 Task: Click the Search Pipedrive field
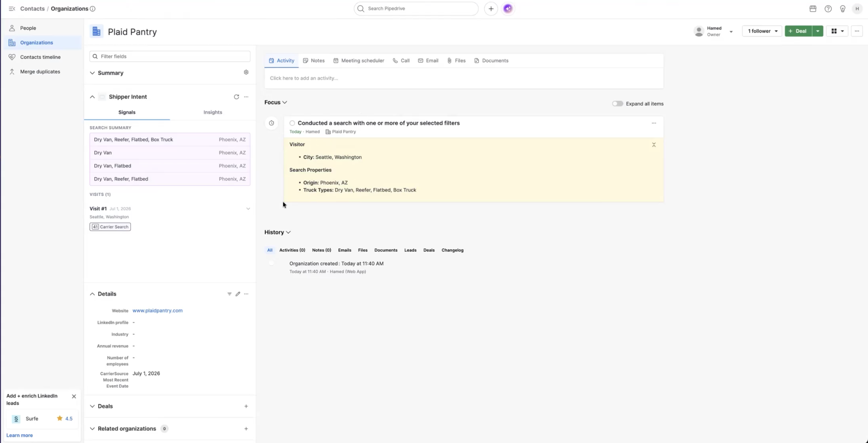416,9
